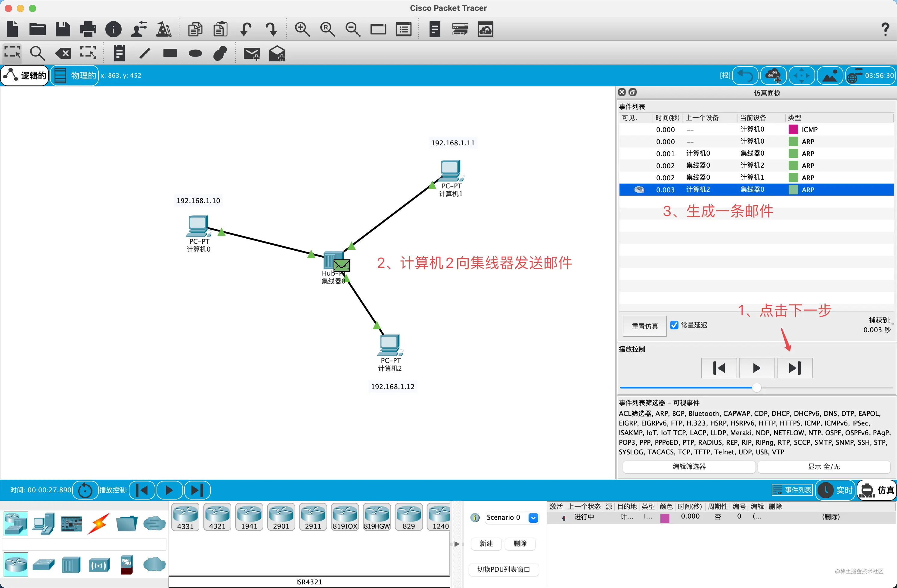Screen dimensions: 897x588
Task: Close the 仿真面板 with X button
Action: [x=622, y=92]
